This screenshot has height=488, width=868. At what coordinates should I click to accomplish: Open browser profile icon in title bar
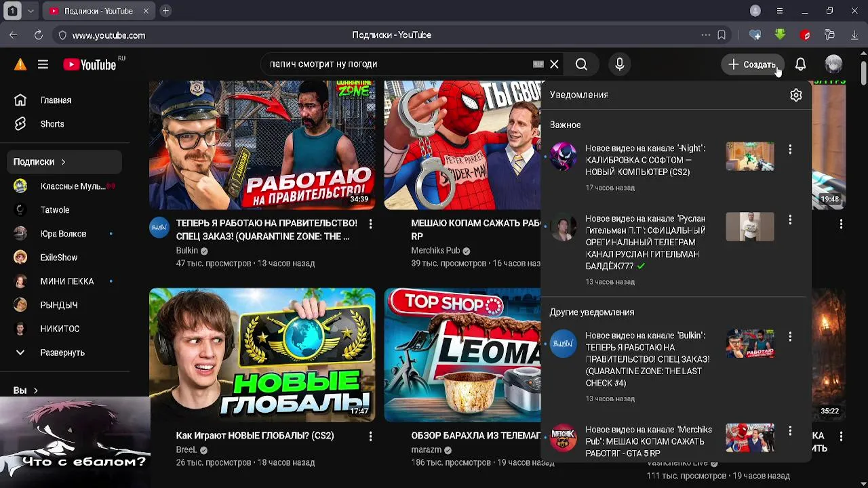click(x=755, y=11)
